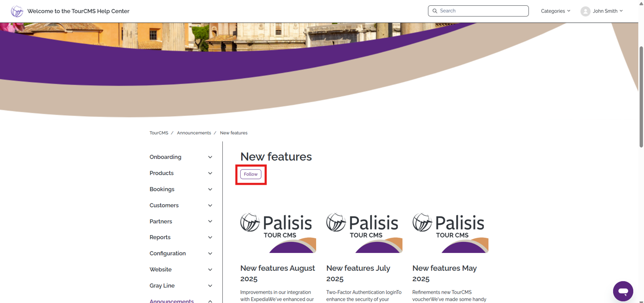
Task: Click John Smith's avatar icon
Action: tap(585, 11)
